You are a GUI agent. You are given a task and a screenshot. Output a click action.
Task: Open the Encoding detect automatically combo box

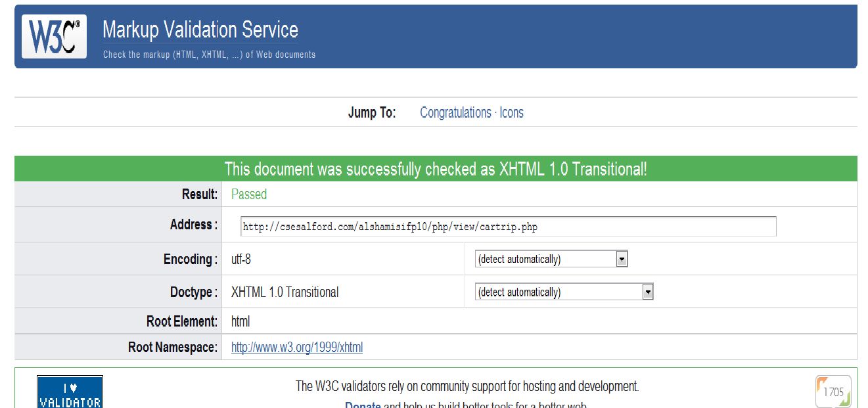pos(545,260)
